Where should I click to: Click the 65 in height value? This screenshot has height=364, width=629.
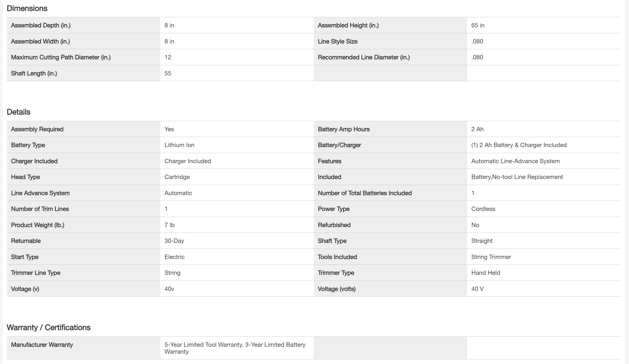pyautogui.click(x=478, y=25)
